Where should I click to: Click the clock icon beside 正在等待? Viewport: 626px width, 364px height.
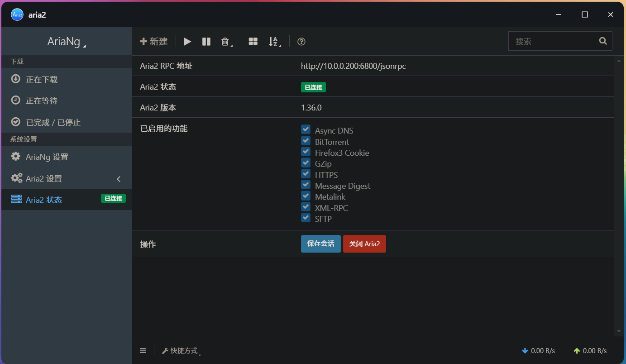coord(16,100)
